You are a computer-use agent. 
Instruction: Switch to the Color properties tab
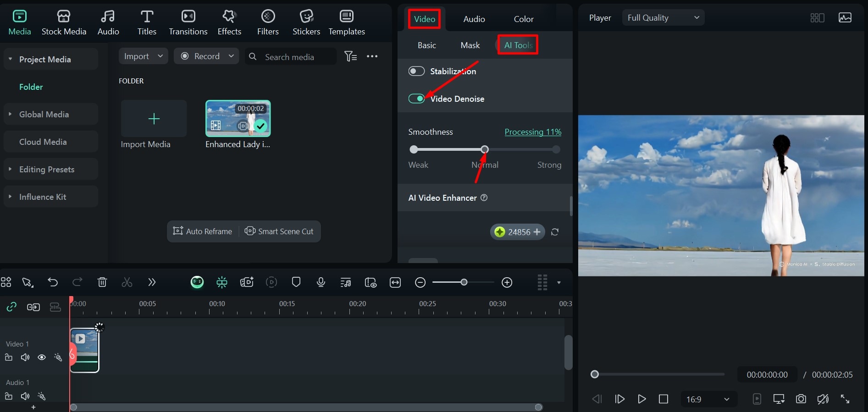(524, 19)
